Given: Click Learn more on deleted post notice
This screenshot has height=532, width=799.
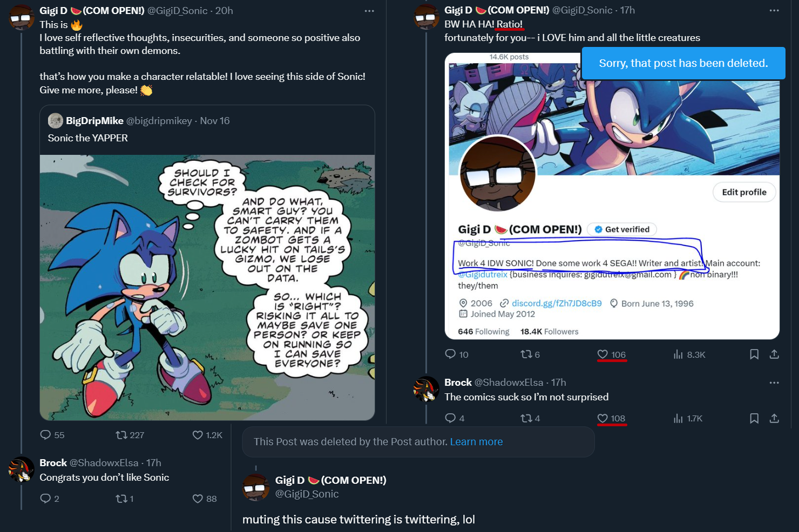Looking at the screenshot, I should (476, 442).
